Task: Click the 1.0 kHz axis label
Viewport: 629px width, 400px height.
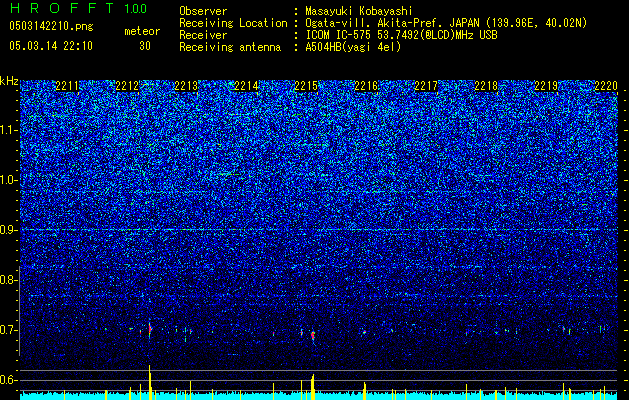Action: [9, 180]
